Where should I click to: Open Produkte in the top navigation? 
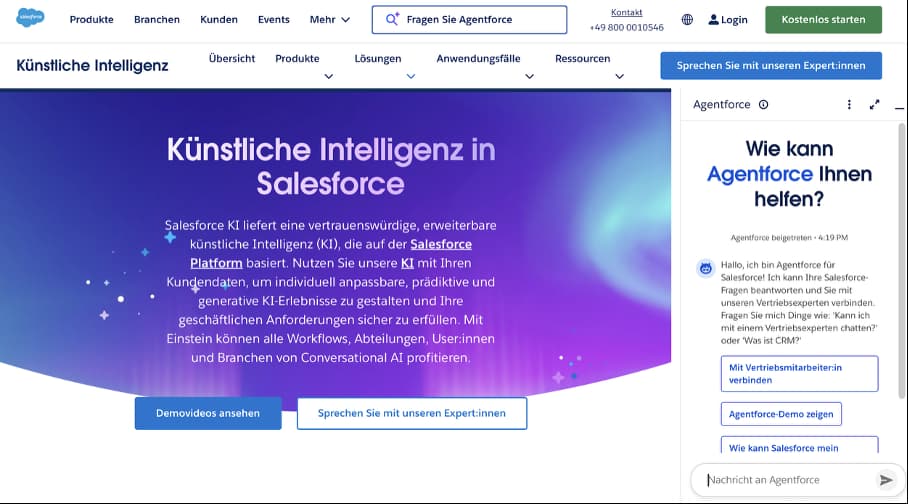[x=91, y=20]
